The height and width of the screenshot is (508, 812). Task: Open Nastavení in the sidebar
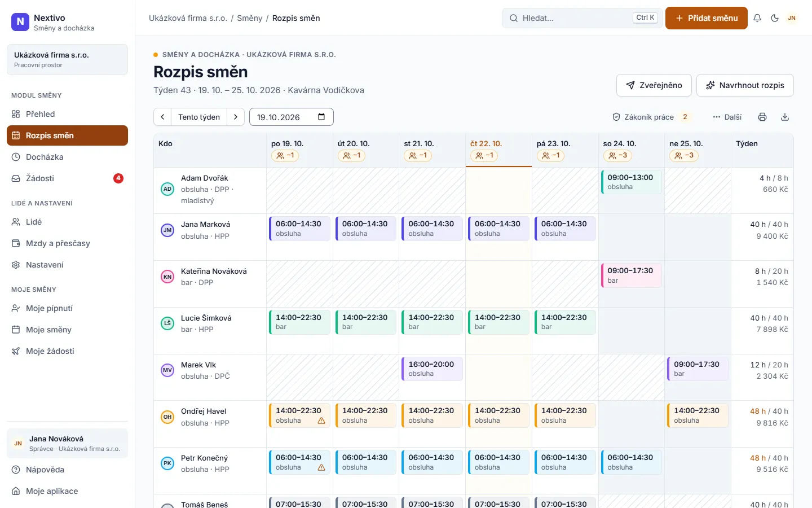(67, 265)
